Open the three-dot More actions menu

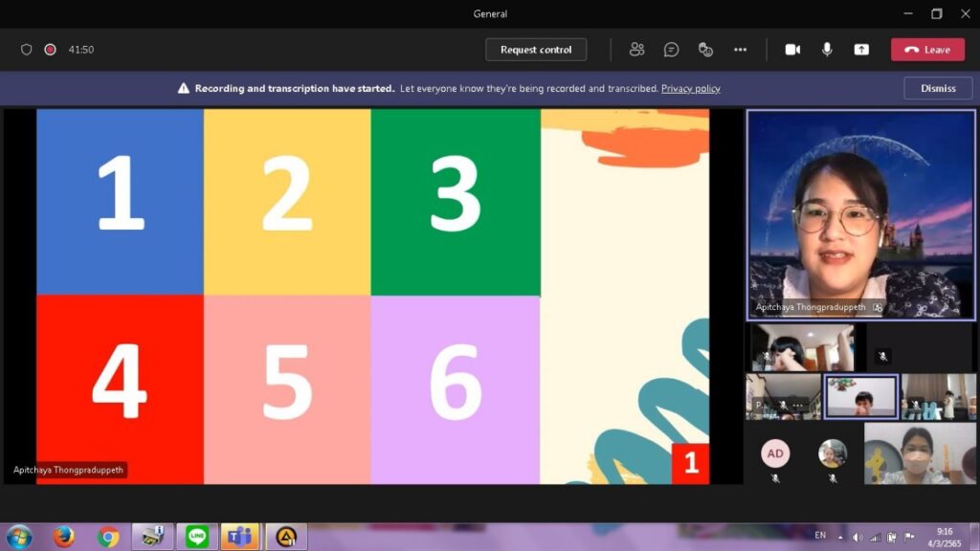(x=740, y=50)
